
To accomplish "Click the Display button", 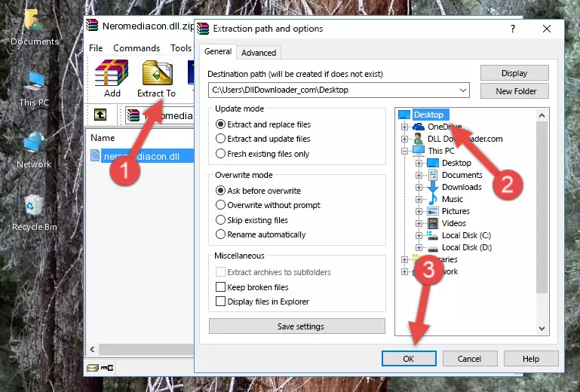I will click(514, 73).
